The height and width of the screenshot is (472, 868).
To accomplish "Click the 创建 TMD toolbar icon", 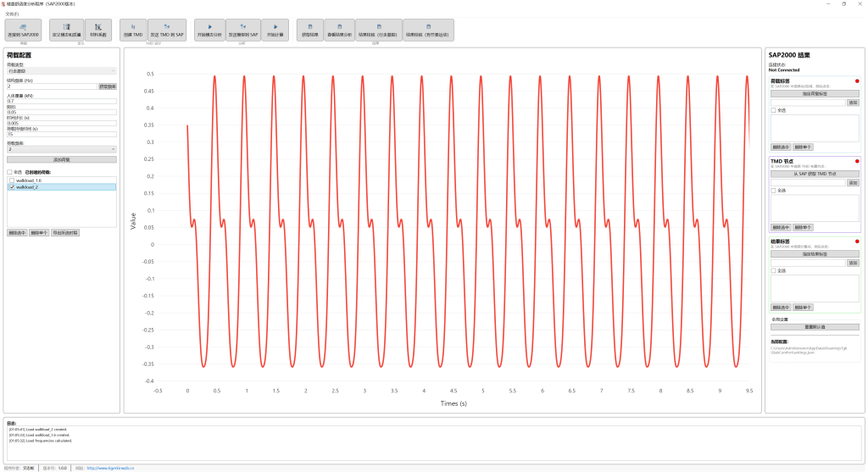I will (133, 31).
